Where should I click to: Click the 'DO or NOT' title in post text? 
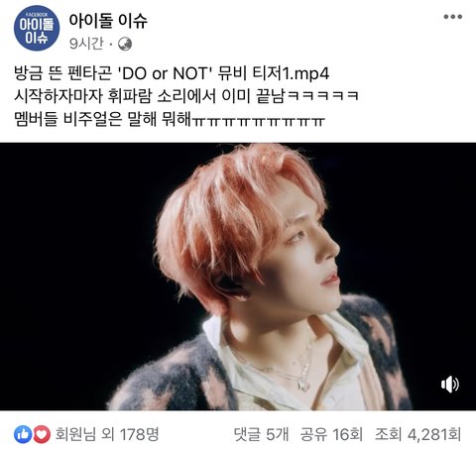165,73
